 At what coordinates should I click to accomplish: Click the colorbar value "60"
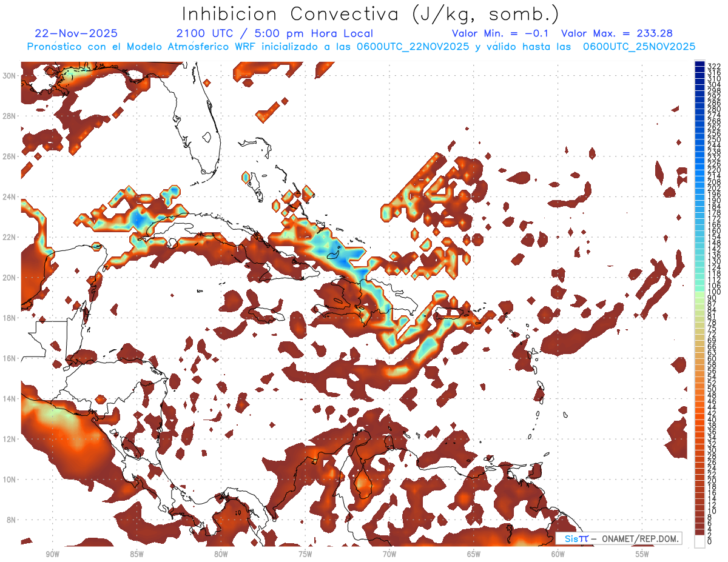(x=712, y=359)
